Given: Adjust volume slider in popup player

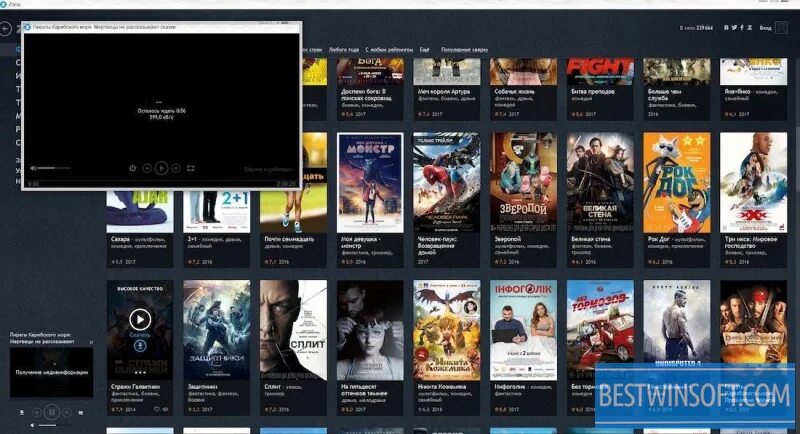Looking at the screenshot, I should point(54,168).
